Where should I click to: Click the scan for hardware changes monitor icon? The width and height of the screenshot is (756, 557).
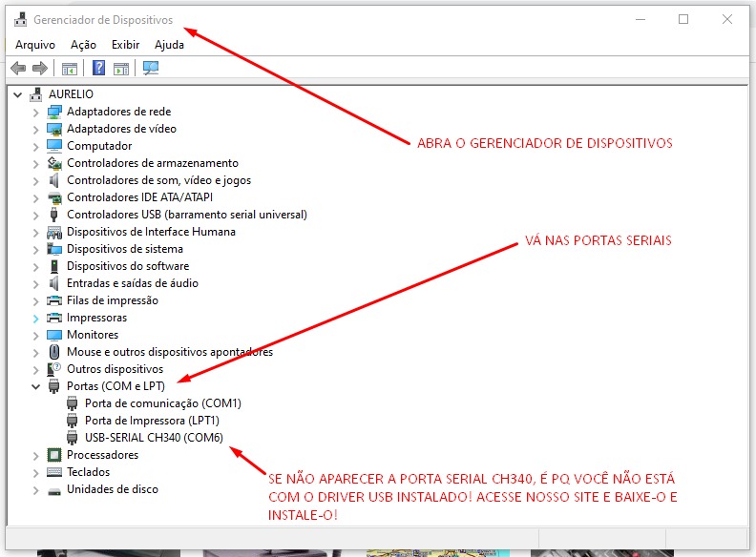click(151, 68)
